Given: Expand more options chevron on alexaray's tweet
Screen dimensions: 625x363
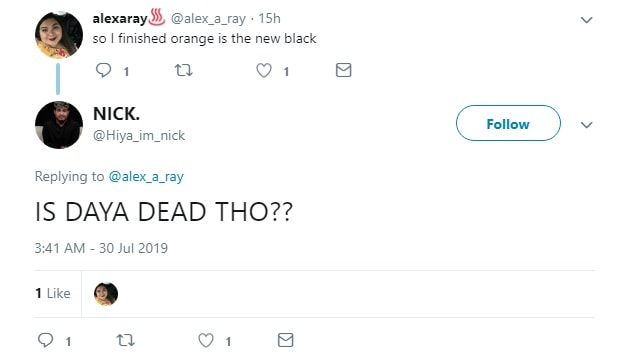Looking at the screenshot, I should 586,20.
